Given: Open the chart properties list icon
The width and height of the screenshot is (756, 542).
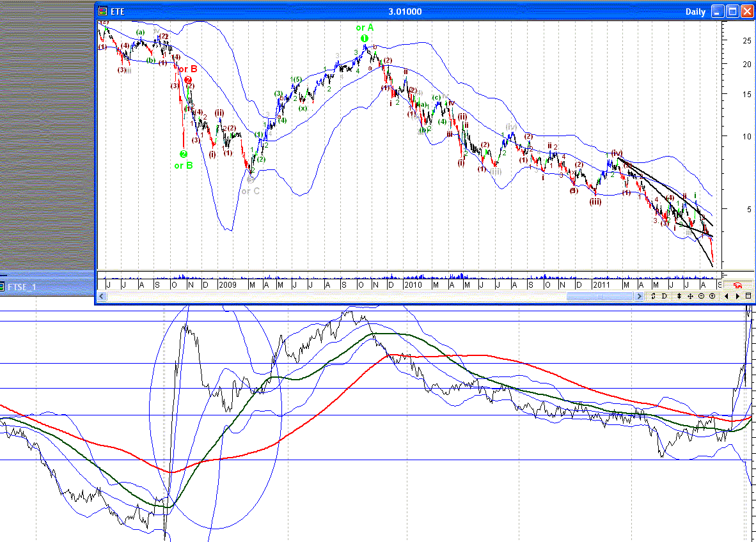Looking at the screenshot, I should [748, 296].
